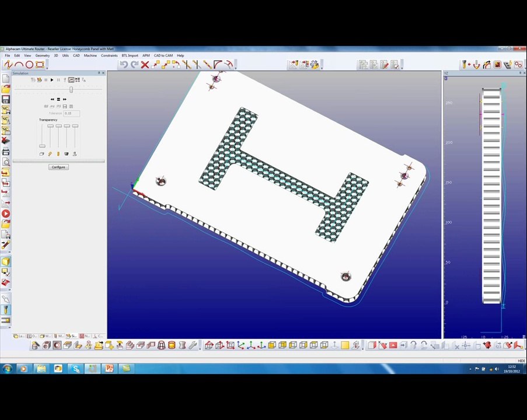Open the Machine menu
527x420 pixels.
click(x=90, y=55)
